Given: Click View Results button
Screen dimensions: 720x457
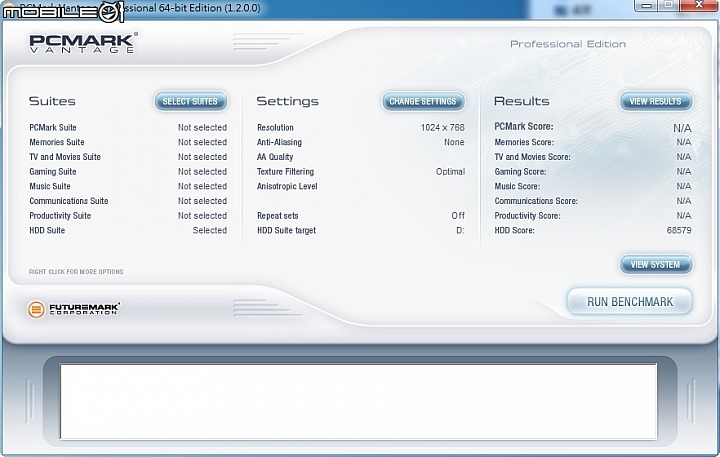Looking at the screenshot, I should [x=655, y=102].
